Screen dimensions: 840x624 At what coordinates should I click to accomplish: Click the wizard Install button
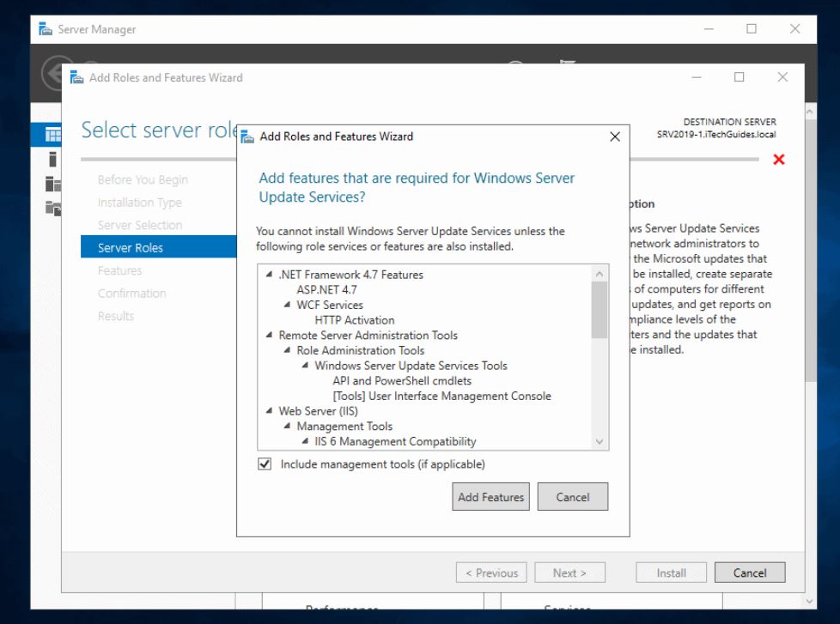tap(672, 573)
